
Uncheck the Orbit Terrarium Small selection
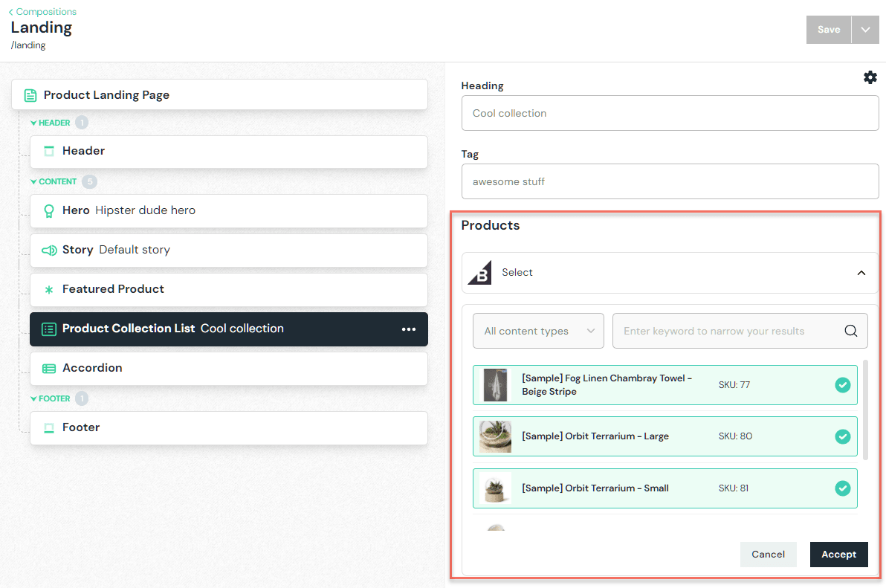(x=843, y=488)
